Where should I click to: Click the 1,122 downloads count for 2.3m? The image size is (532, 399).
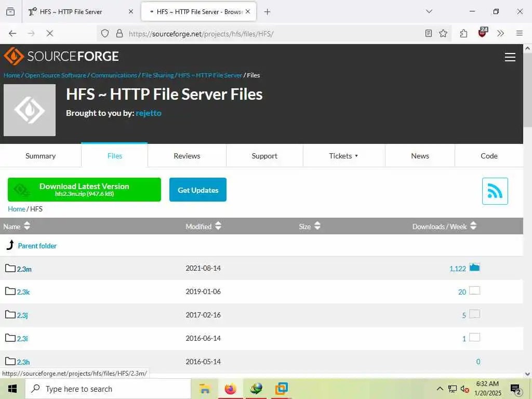(458, 269)
